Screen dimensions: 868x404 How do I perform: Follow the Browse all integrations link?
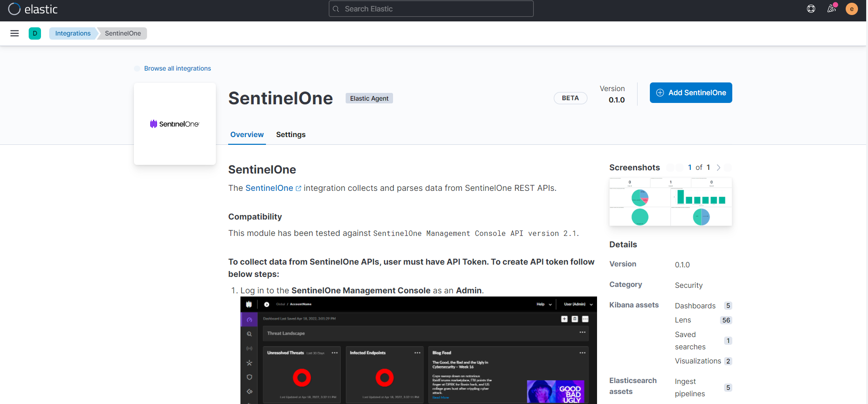pyautogui.click(x=178, y=68)
